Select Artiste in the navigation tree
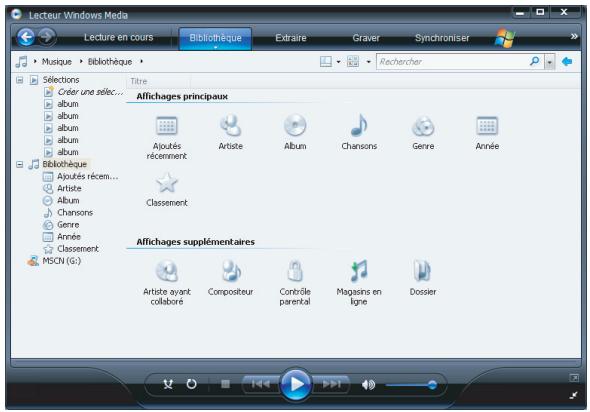 [x=69, y=189]
